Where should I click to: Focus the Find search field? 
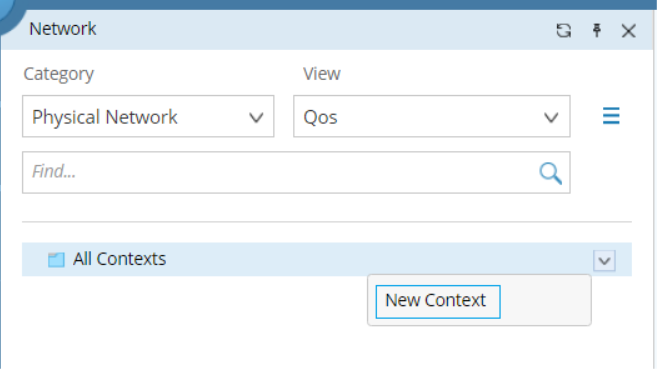[296, 172]
